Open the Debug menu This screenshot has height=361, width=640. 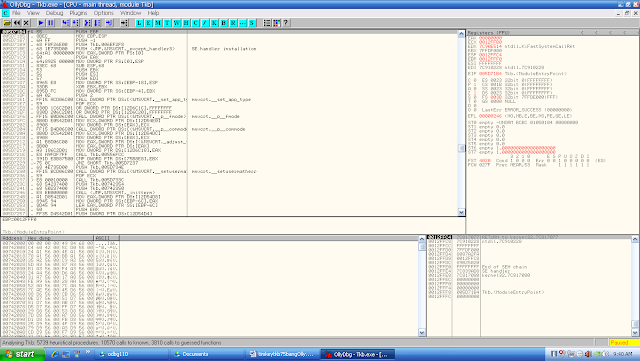click(54, 13)
